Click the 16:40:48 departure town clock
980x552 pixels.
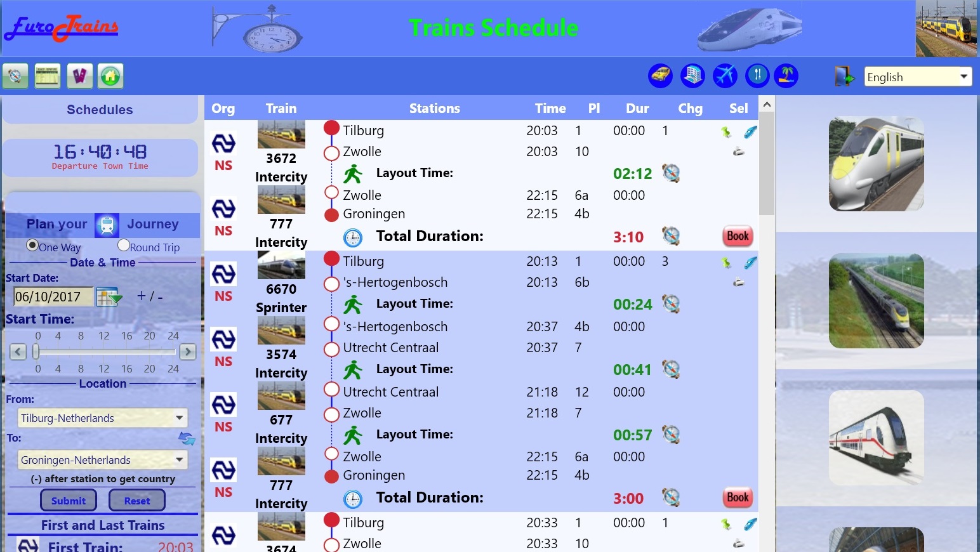(100, 152)
